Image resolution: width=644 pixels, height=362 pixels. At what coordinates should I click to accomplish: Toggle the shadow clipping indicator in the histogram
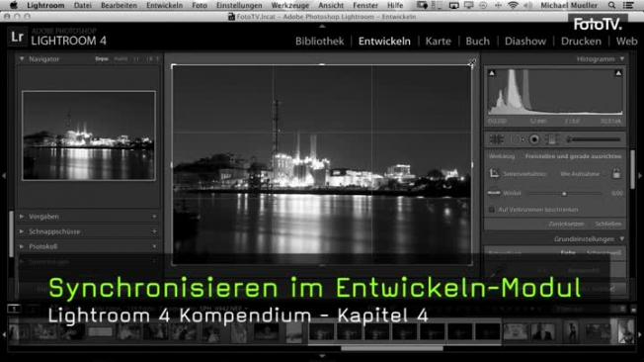pyautogui.click(x=492, y=73)
